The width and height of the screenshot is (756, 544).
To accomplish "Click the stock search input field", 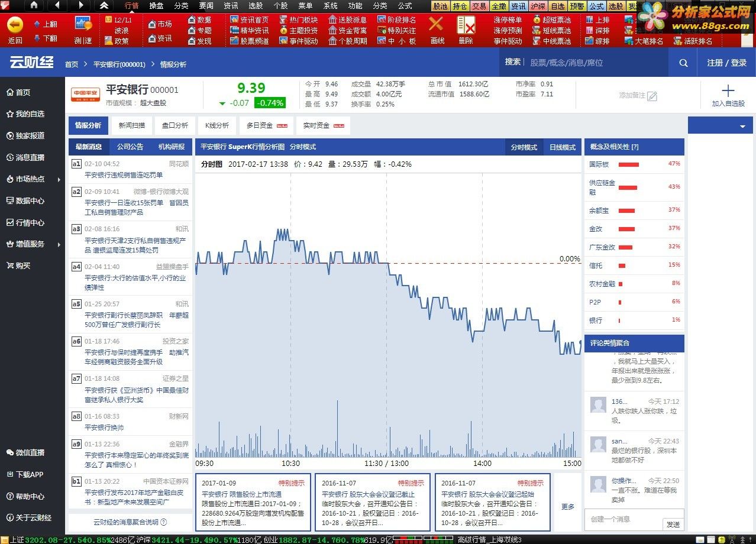I will click(597, 63).
